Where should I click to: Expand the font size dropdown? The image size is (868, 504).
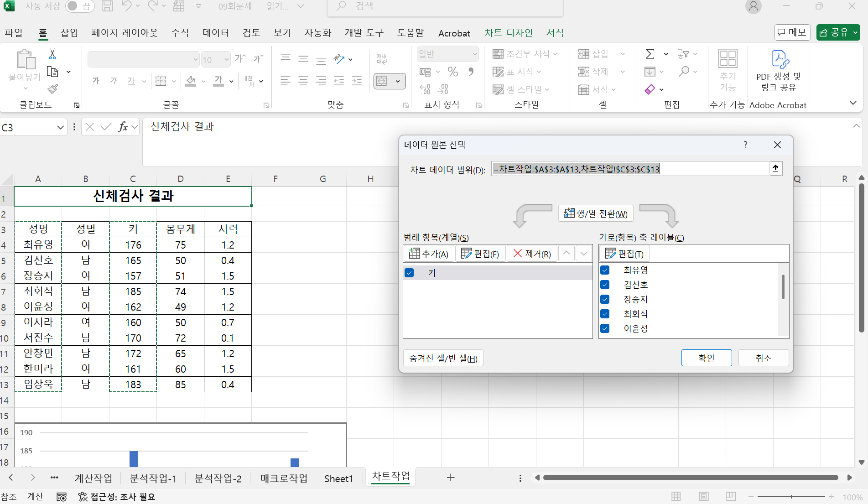point(227,60)
